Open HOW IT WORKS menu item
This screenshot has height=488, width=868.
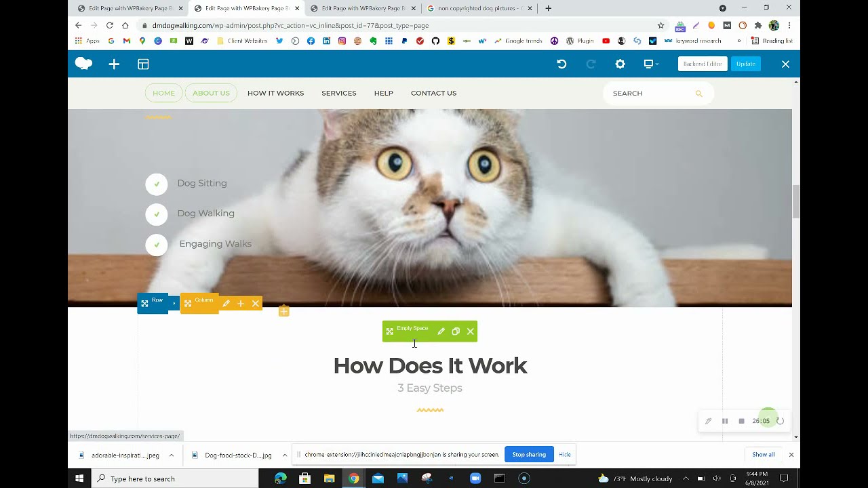click(275, 93)
